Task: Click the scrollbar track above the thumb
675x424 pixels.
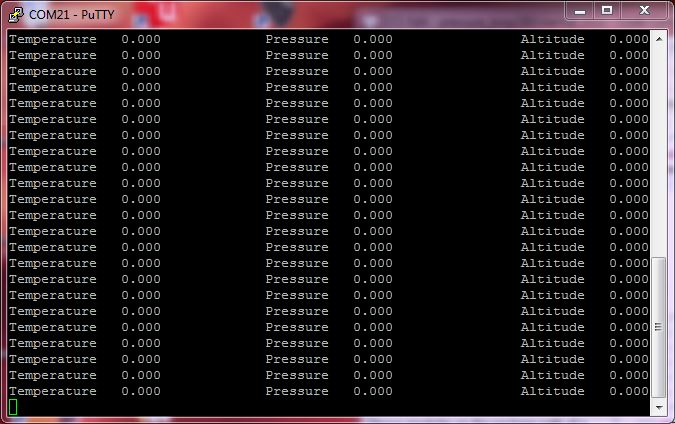Action: click(659, 152)
